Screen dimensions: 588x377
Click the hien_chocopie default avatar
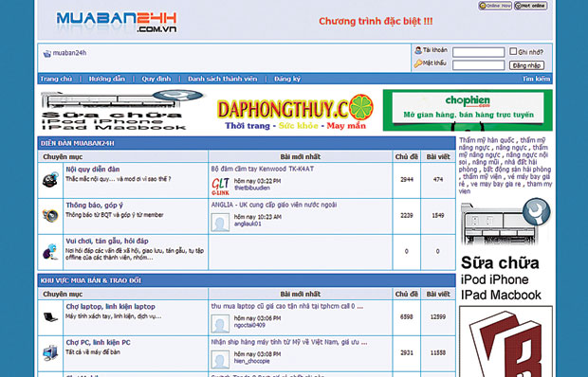(220, 360)
